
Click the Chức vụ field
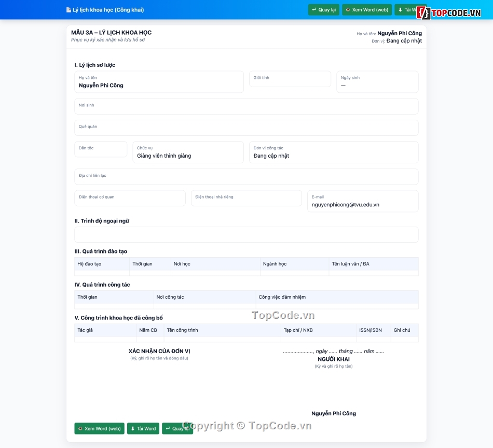click(188, 152)
